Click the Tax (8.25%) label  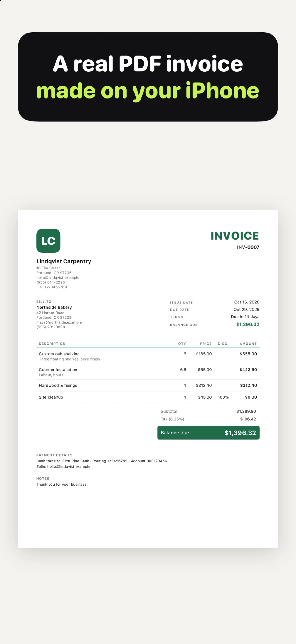point(172,419)
